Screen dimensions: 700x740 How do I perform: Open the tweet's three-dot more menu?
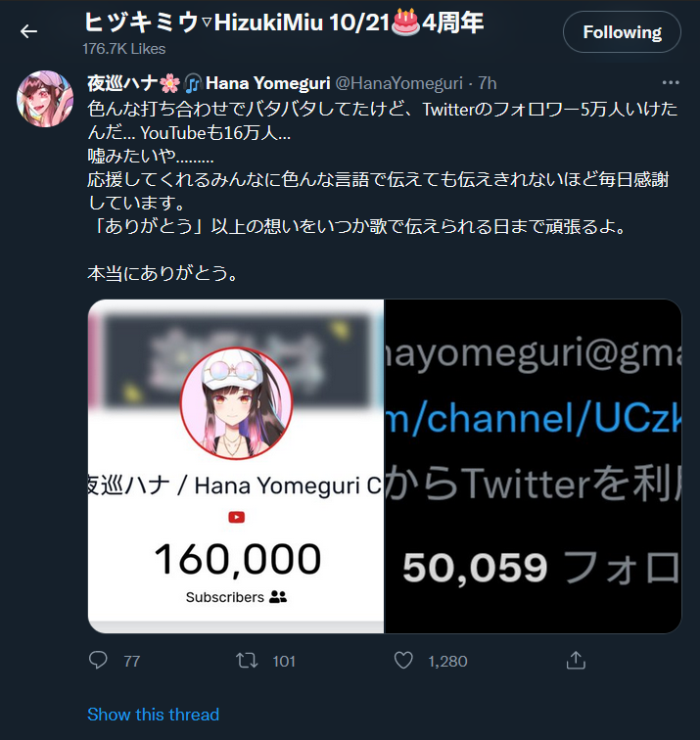671,82
